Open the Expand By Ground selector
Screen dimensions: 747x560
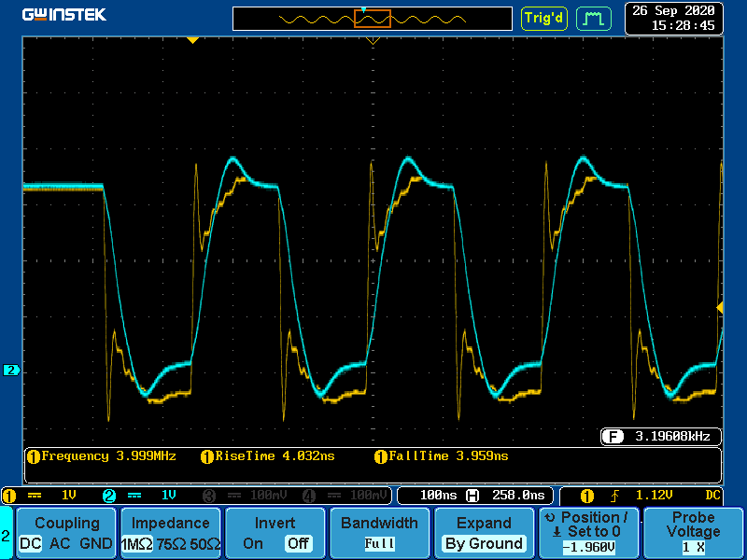tap(483, 534)
